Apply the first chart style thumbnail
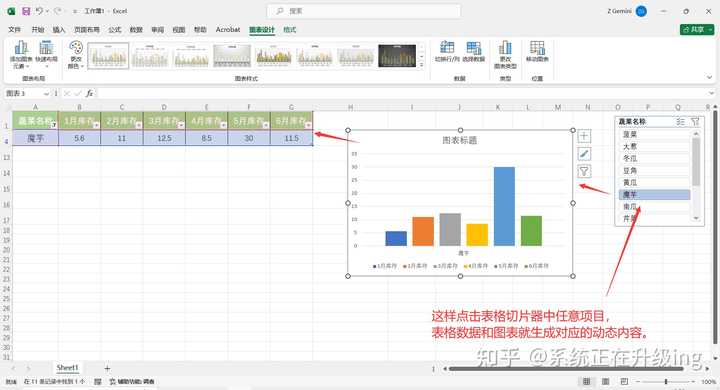720x390 pixels. pyautogui.click(x=108, y=56)
